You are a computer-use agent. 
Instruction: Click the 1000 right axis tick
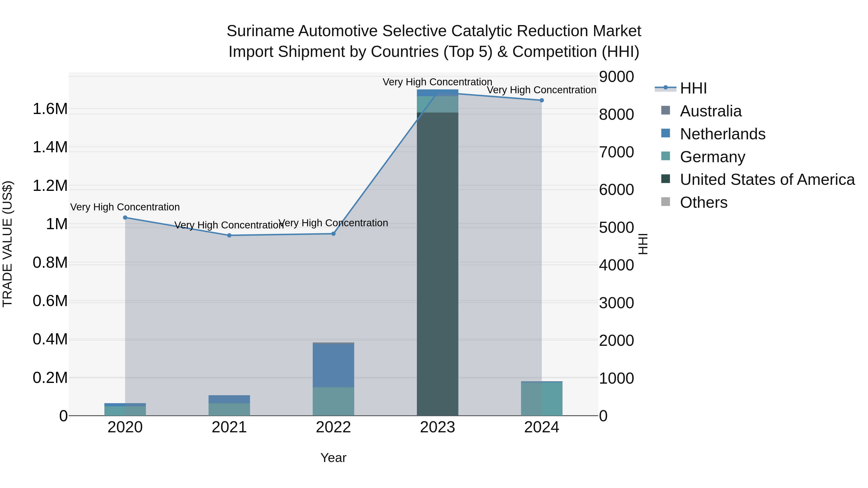point(616,378)
